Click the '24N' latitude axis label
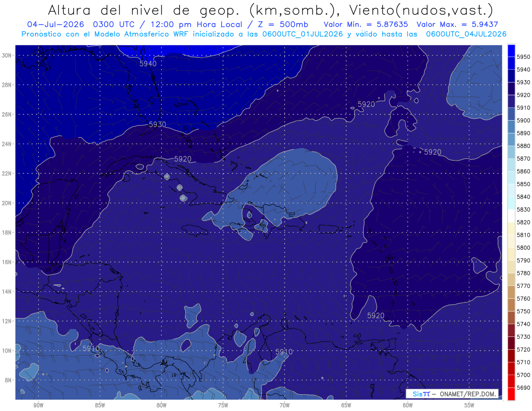532x411 pixels. 7,144
